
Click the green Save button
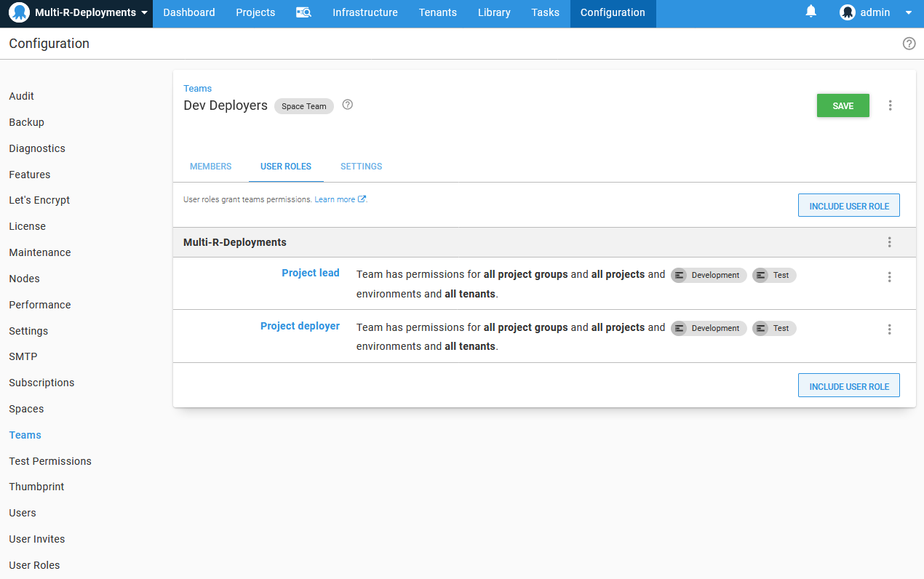[843, 105]
